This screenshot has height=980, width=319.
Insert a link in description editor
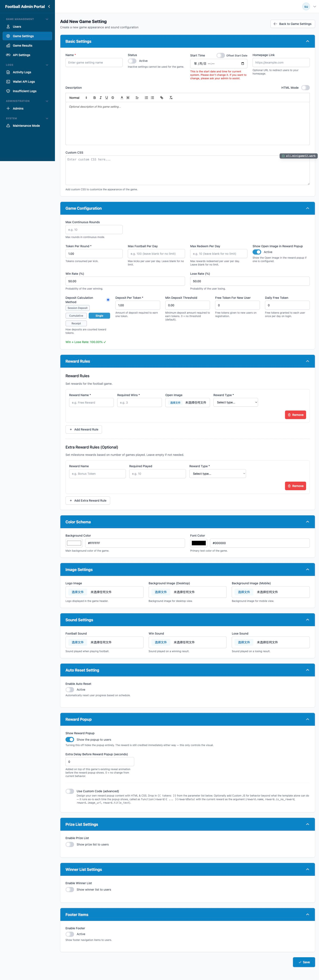pos(162,98)
